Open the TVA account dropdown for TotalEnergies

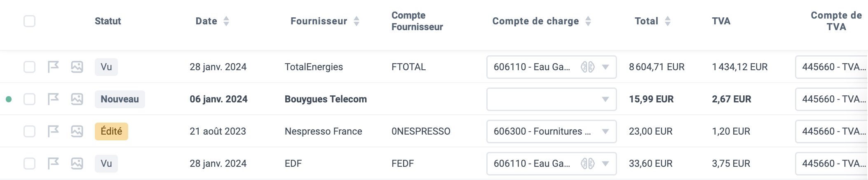[832, 67]
